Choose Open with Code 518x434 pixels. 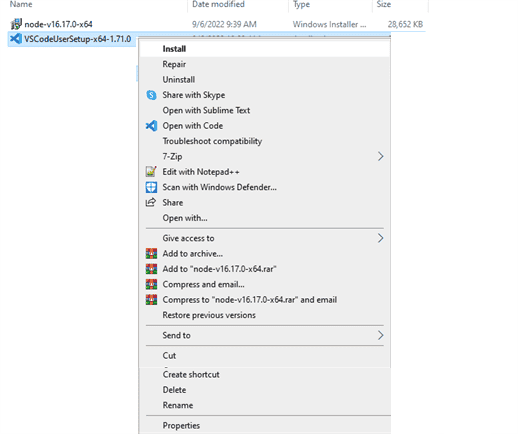[x=265, y=126]
